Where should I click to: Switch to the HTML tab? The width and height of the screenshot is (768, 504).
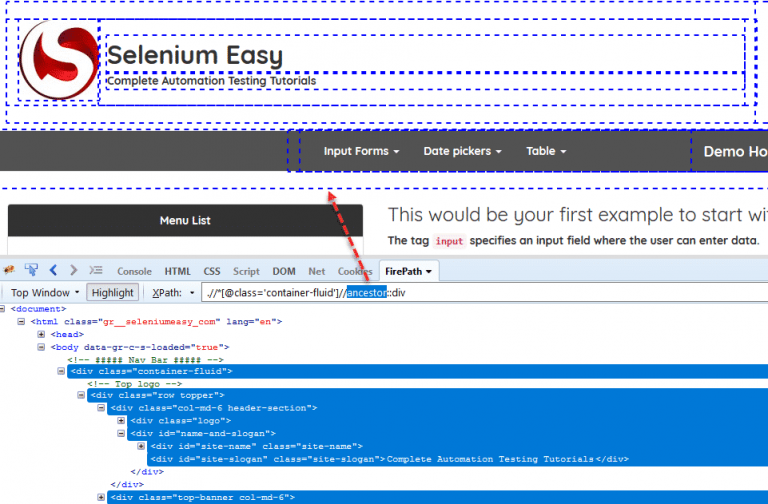click(177, 271)
